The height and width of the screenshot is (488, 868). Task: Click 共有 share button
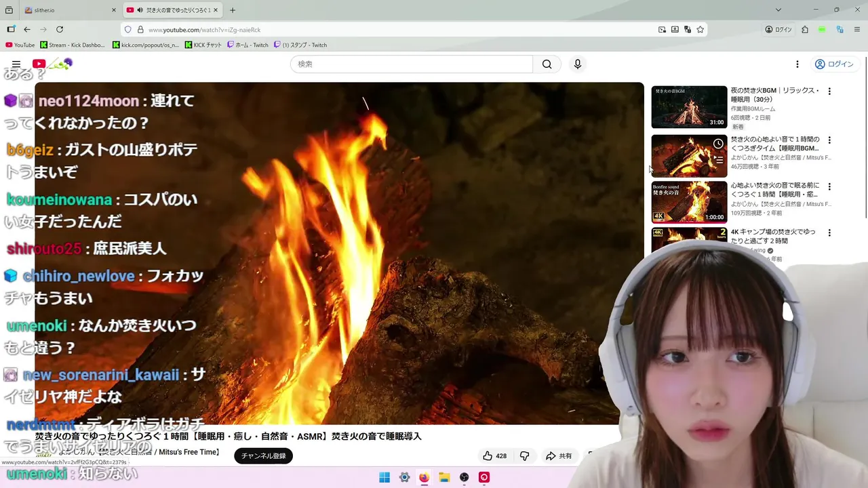tap(559, 456)
